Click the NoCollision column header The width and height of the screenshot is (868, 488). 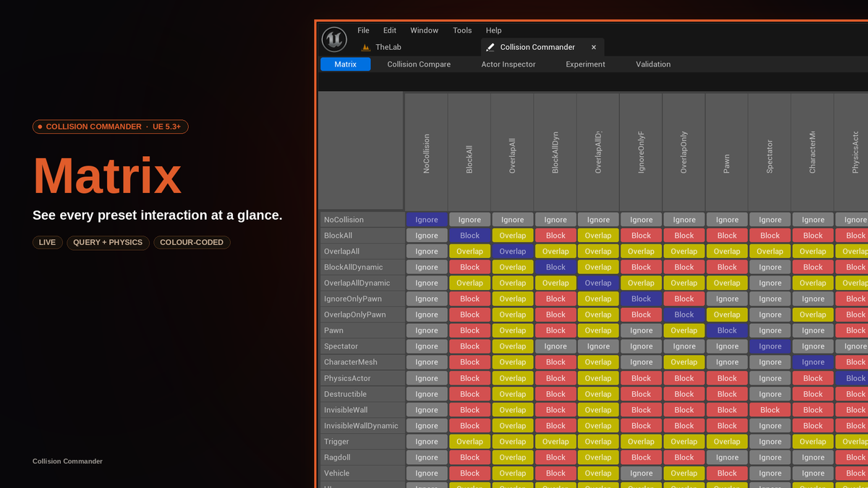[426, 151]
